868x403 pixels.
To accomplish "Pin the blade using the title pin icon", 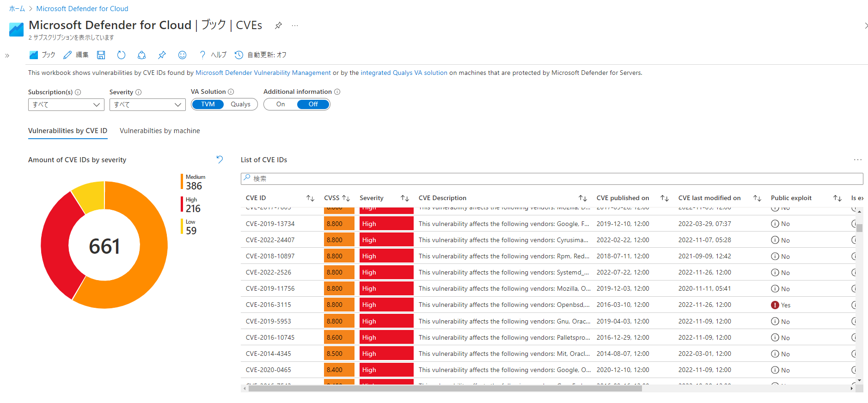I will [278, 25].
